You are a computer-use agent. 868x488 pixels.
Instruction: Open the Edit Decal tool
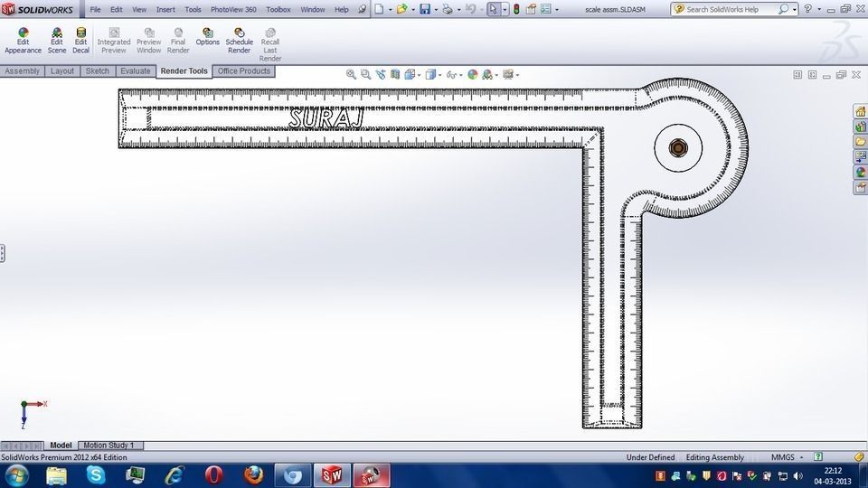pyautogui.click(x=80, y=41)
